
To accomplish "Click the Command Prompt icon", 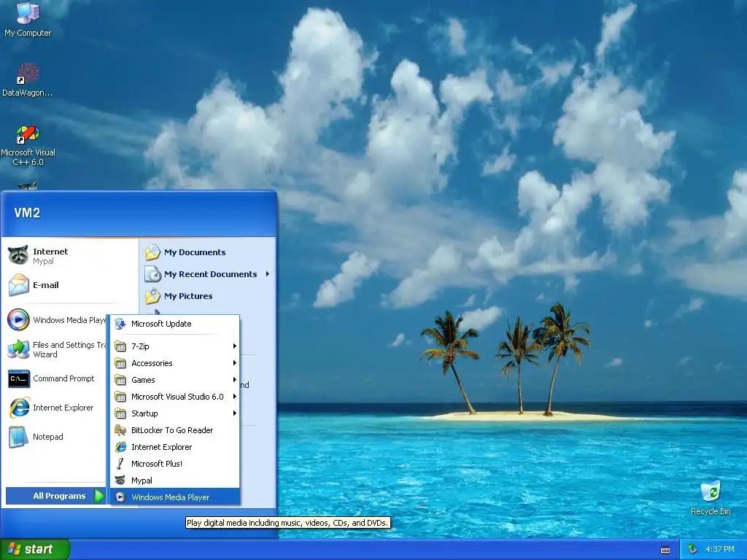I will point(19,378).
